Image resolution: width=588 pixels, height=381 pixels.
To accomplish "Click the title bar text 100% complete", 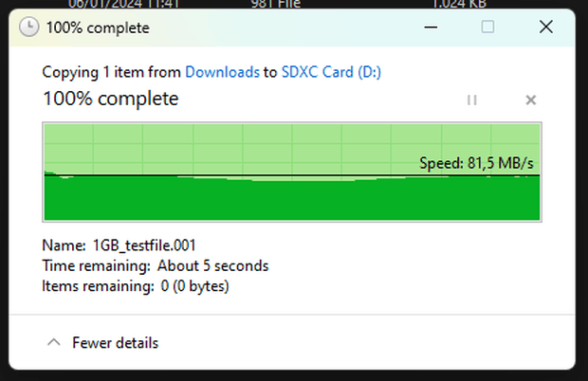I will (x=98, y=27).
